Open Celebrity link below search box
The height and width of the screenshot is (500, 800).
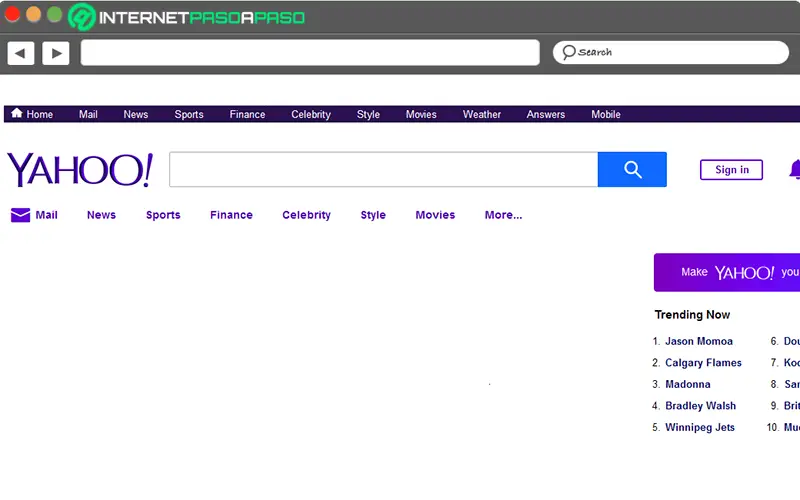(307, 215)
